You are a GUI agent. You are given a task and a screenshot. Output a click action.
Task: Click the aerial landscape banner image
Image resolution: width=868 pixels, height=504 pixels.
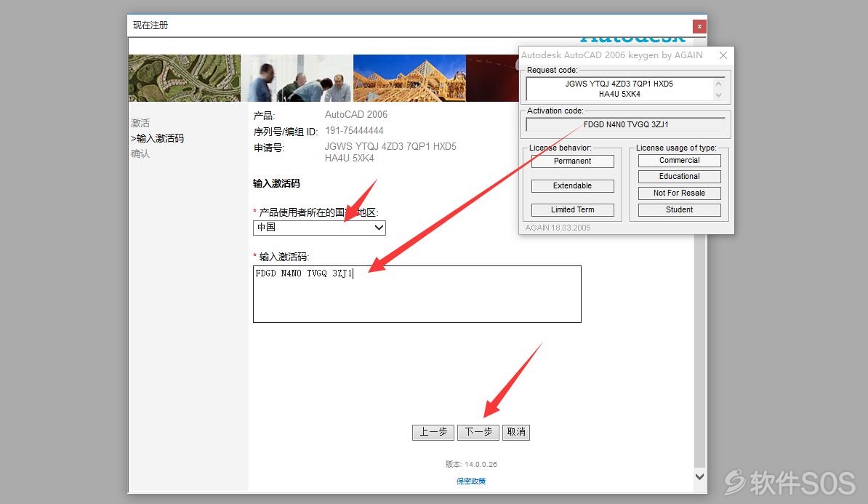185,78
